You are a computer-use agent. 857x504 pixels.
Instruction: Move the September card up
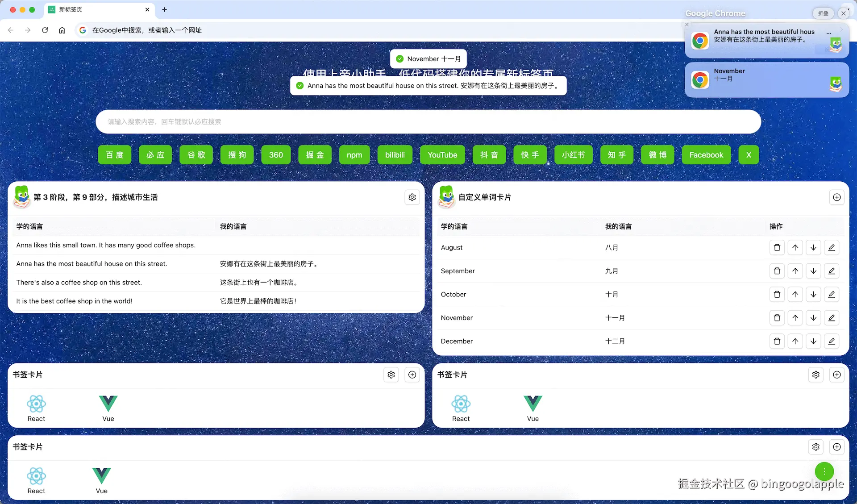click(x=795, y=271)
